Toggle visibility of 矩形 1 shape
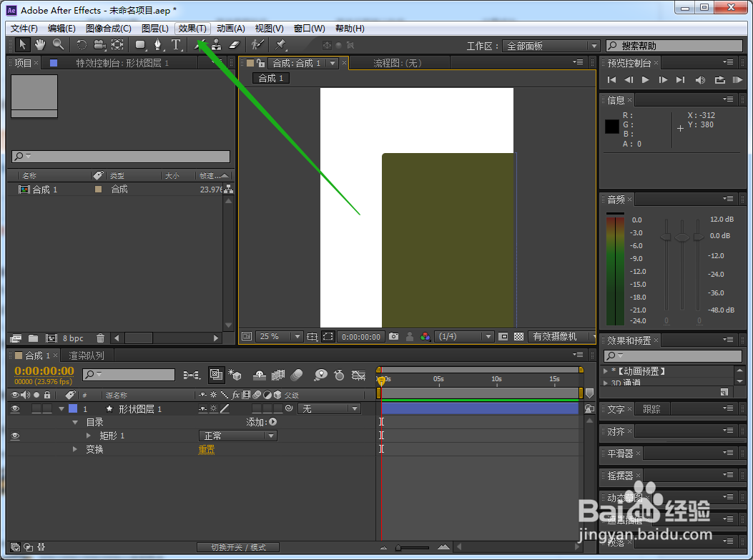The image size is (753, 560). click(x=15, y=436)
